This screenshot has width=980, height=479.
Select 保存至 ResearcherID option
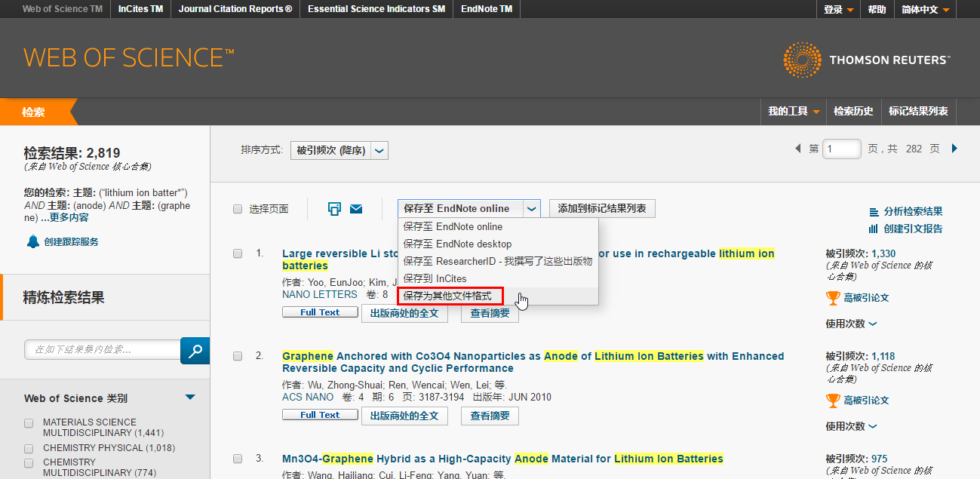(x=498, y=261)
